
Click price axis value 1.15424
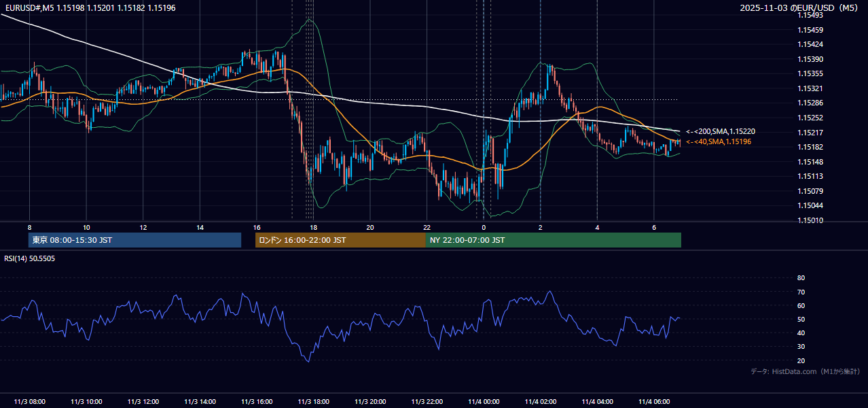click(810, 44)
